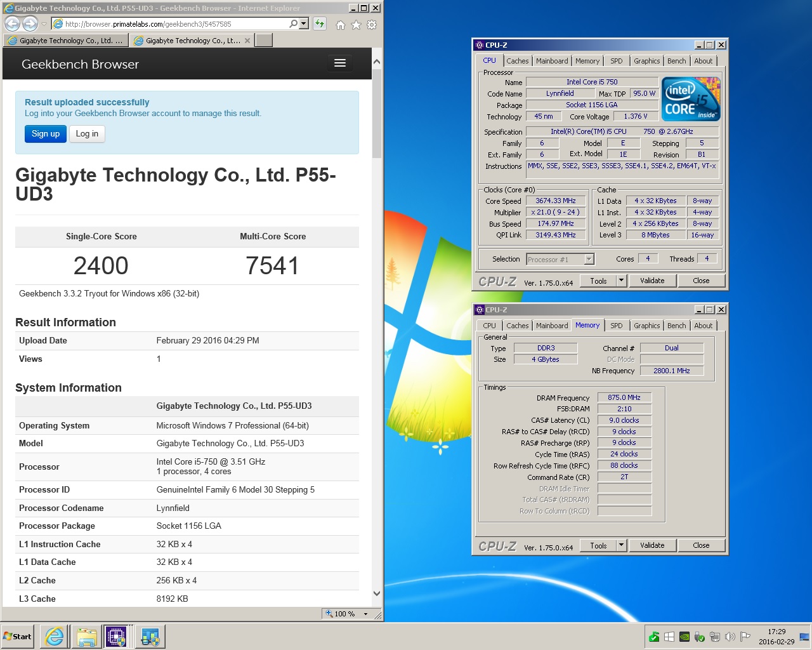Open the Action Center flag icon
Image resolution: width=812 pixels, height=650 pixels.
[x=745, y=637]
